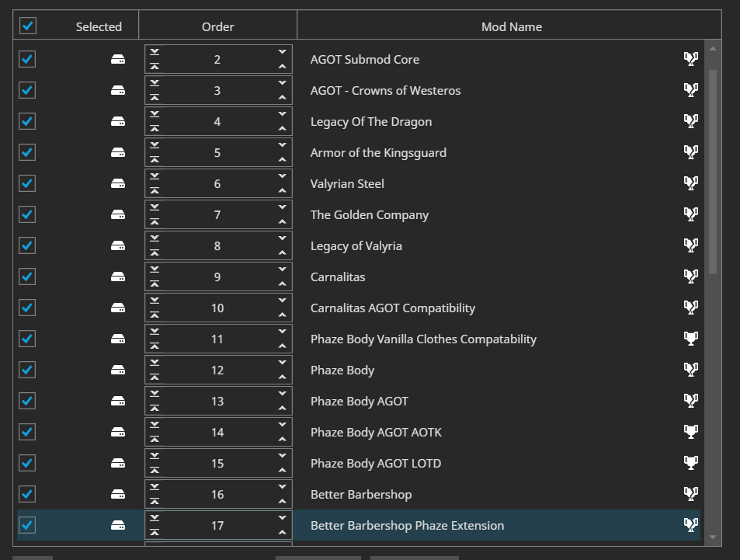
Task: Click up chevron on Phaze Body AGOT order
Action: (x=282, y=408)
